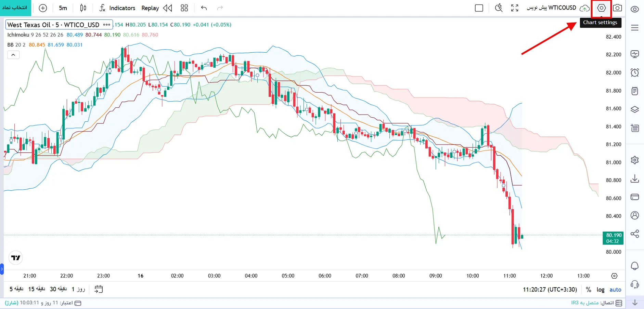Change candlestick chart type icon
The width and height of the screenshot is (644, 309).
pyautogui.click(x=83, y=8)
